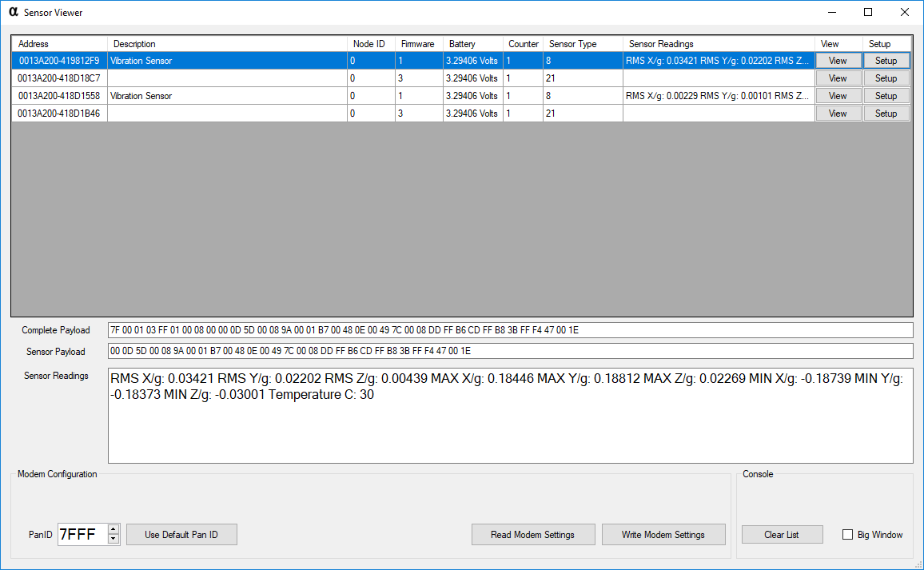Click readings cell starting RMS X/g: 0.00229
Image resolution: width=924 pixels, height=570 pixels.
tap(719, 96)
